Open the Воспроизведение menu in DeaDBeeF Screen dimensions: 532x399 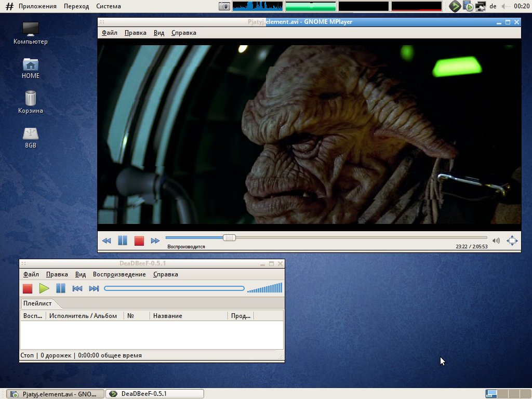[x=119, y=274]
